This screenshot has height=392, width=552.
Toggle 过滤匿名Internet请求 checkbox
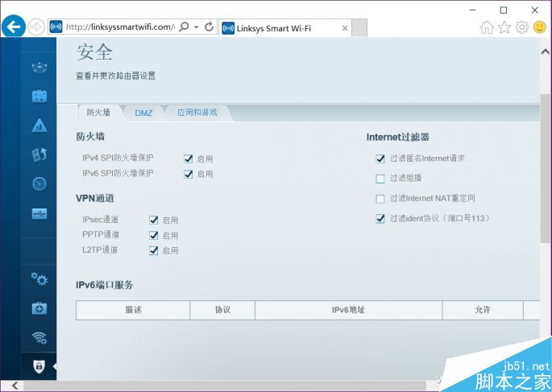click(380, 159)
